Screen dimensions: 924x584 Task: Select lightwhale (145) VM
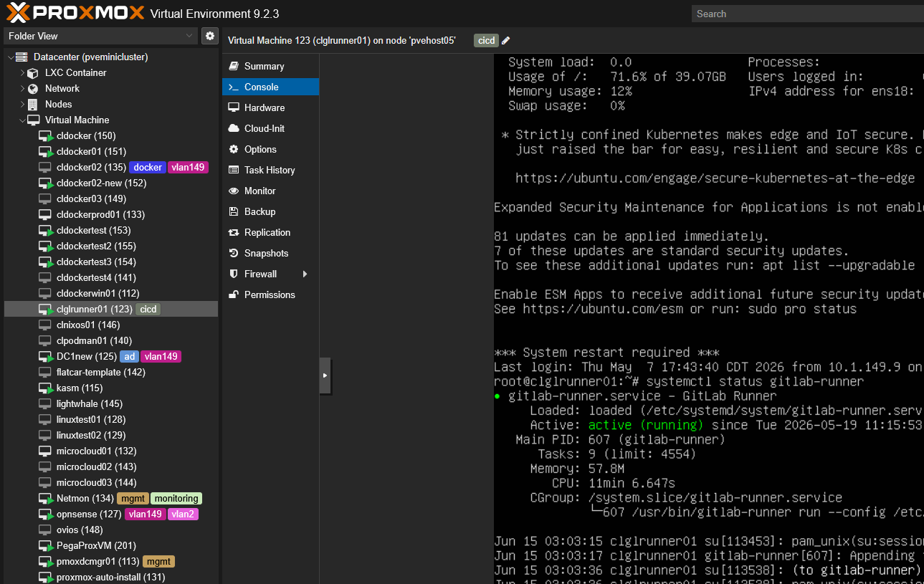[111, 403]
